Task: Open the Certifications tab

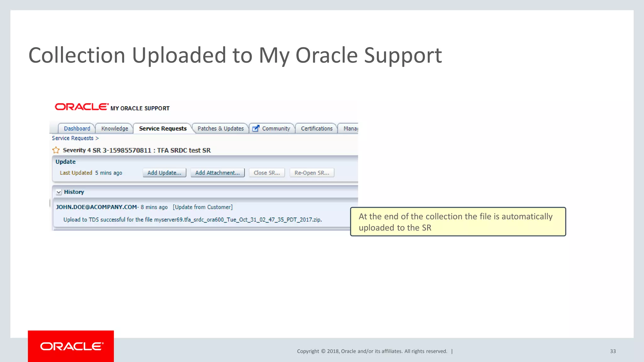Action: point(317,129)
